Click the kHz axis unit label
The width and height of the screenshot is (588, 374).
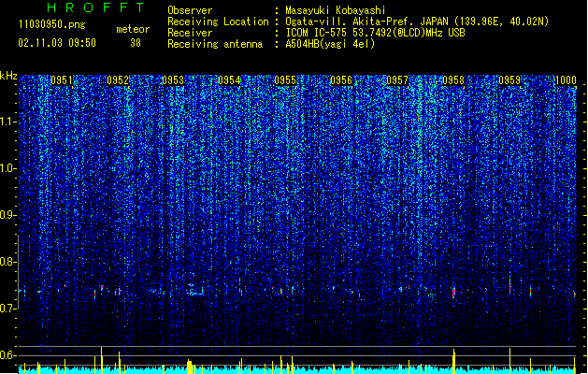tap(8, 76)
